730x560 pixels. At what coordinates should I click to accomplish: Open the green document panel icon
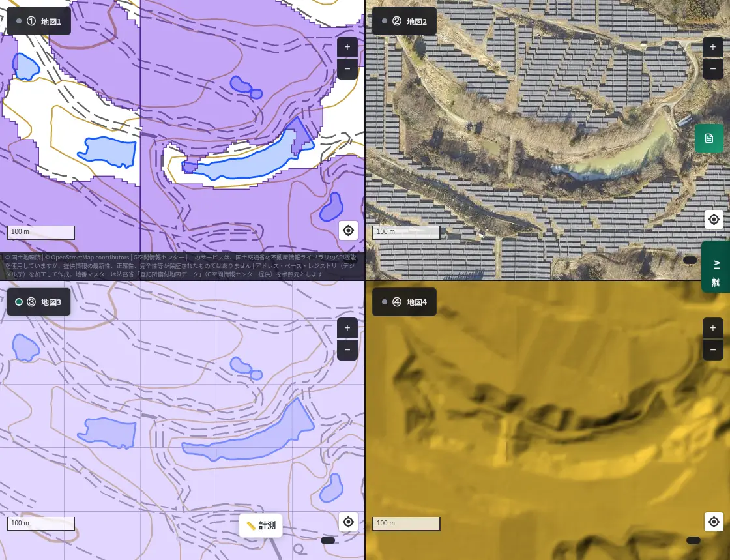pyautogui.click(x=709, y=138)
